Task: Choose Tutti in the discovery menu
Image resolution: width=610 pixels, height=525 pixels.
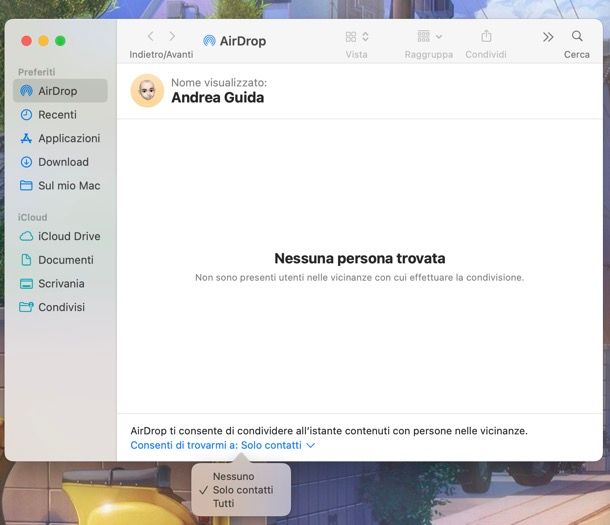Action: 224,504
